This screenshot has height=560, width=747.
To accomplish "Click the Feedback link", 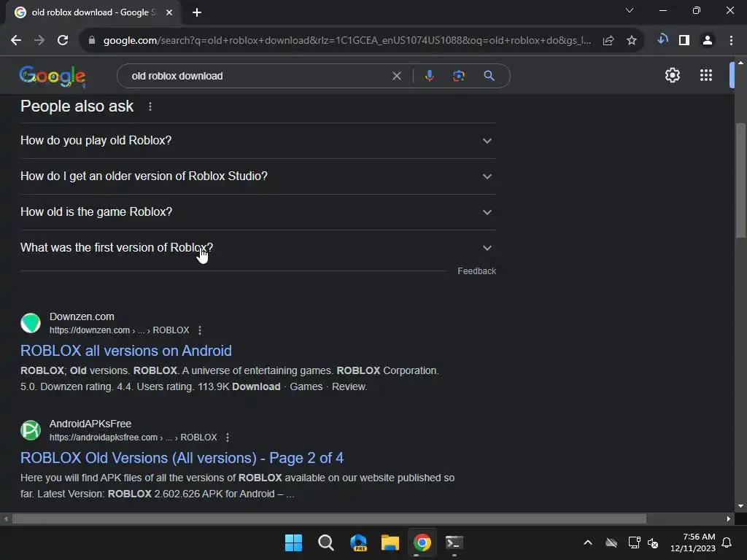I will coord(477,271).
